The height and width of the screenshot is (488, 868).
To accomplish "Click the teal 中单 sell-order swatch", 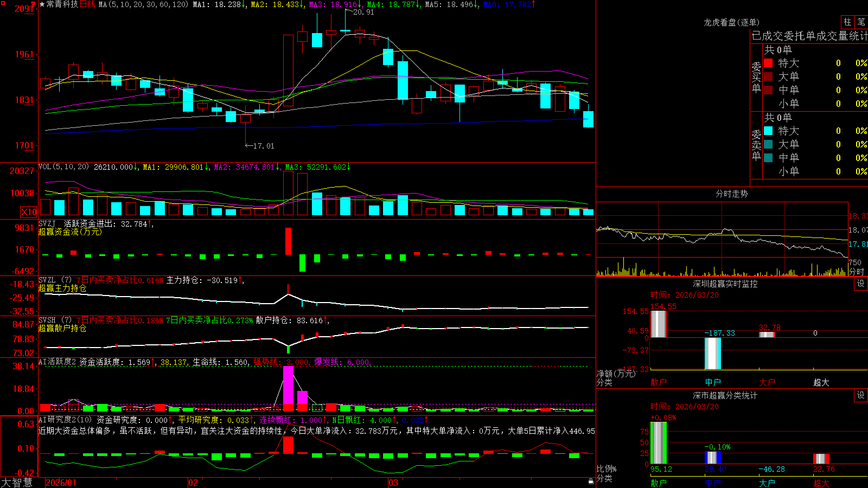I will click(768, 158).
